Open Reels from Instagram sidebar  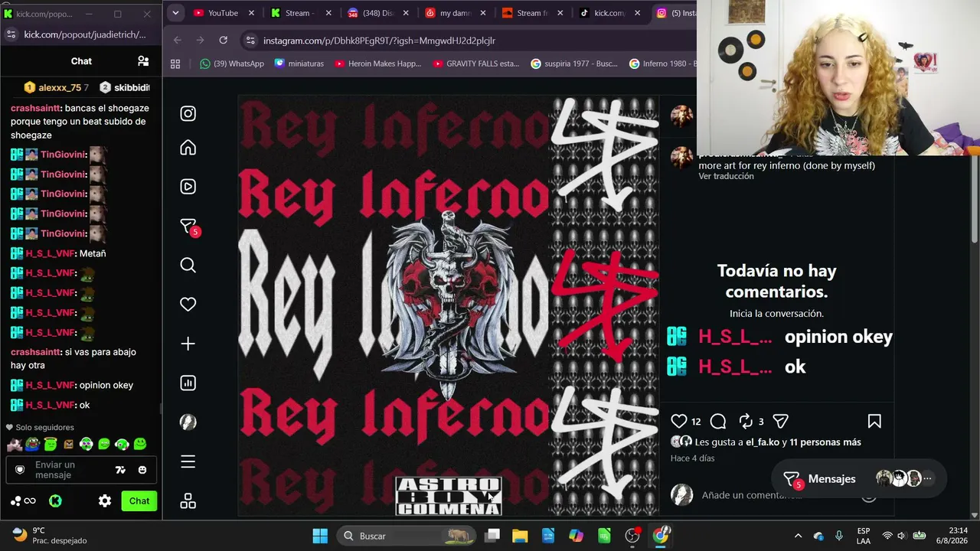pyautogui.click(x=188, y=187)
